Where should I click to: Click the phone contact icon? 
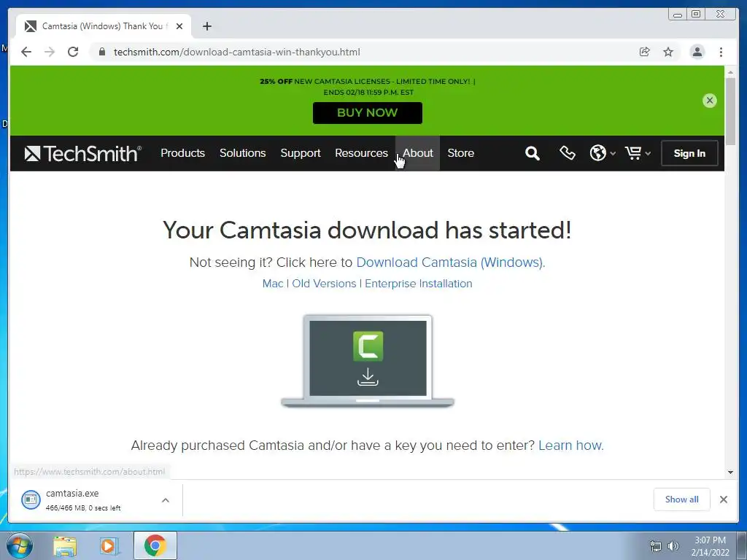[x=567, y=153]
